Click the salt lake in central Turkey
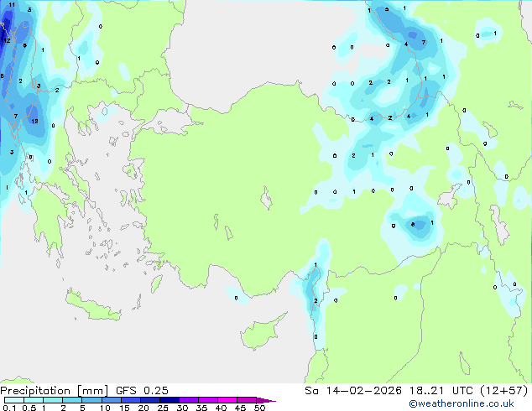Image resolution: width=532 pixels, height=411 pixels. [266, 198]
